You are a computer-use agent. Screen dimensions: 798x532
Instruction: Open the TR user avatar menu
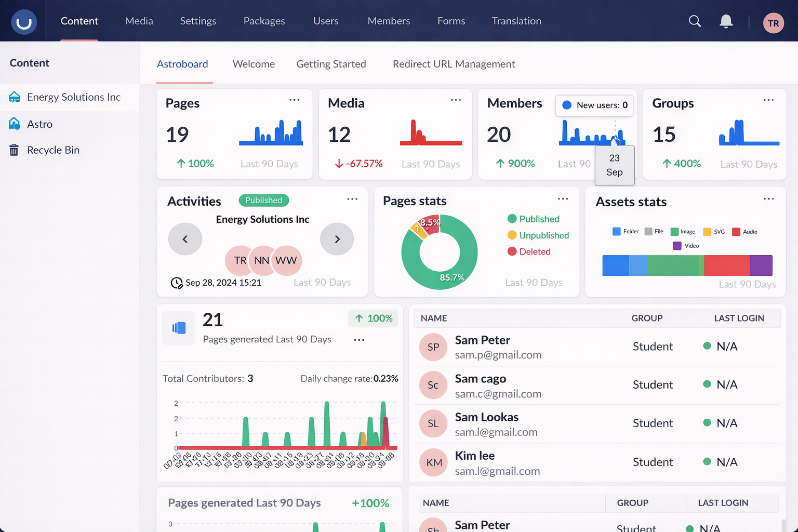coord(773,23)
